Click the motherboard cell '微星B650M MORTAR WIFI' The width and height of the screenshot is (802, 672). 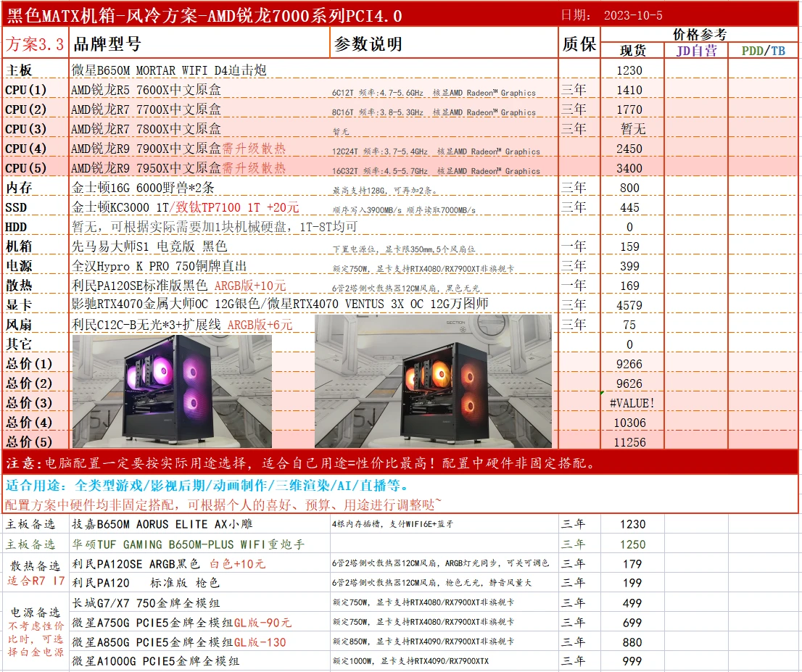(169, 70)
